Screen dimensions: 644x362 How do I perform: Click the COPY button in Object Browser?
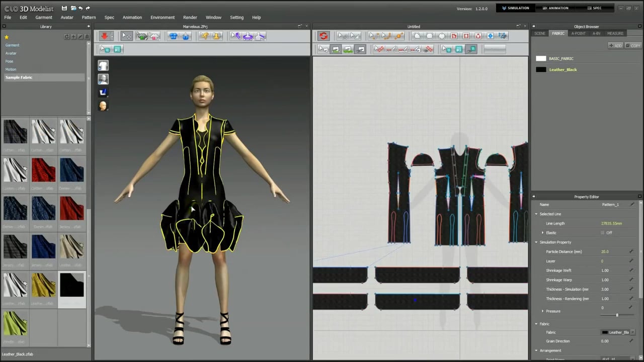pos(633,46)
